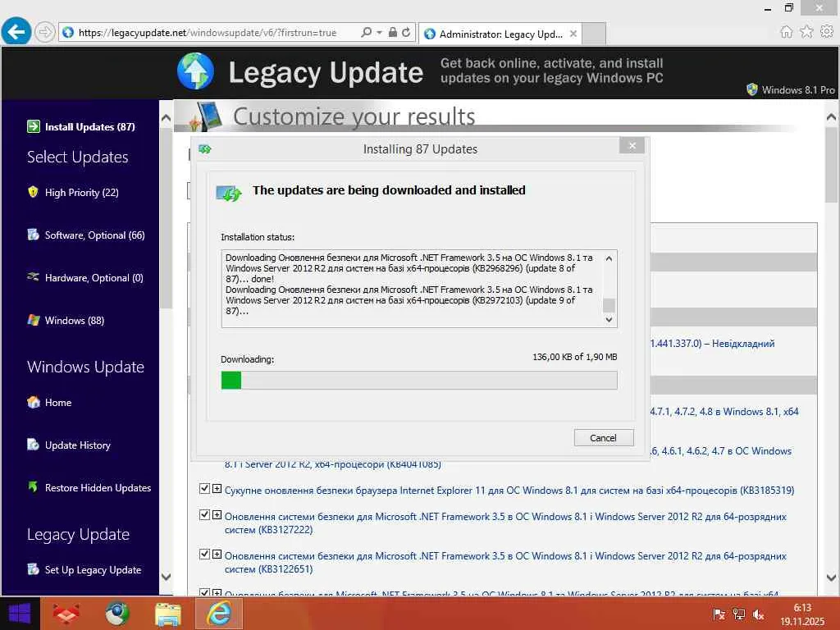
Task: Open the KB3127222 .NET Framework 3.5 link
Action: click(x=505, y=523)
